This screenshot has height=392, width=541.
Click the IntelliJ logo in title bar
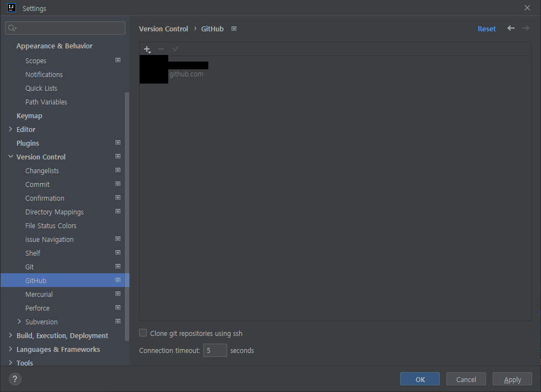click(x=12, y=8)
